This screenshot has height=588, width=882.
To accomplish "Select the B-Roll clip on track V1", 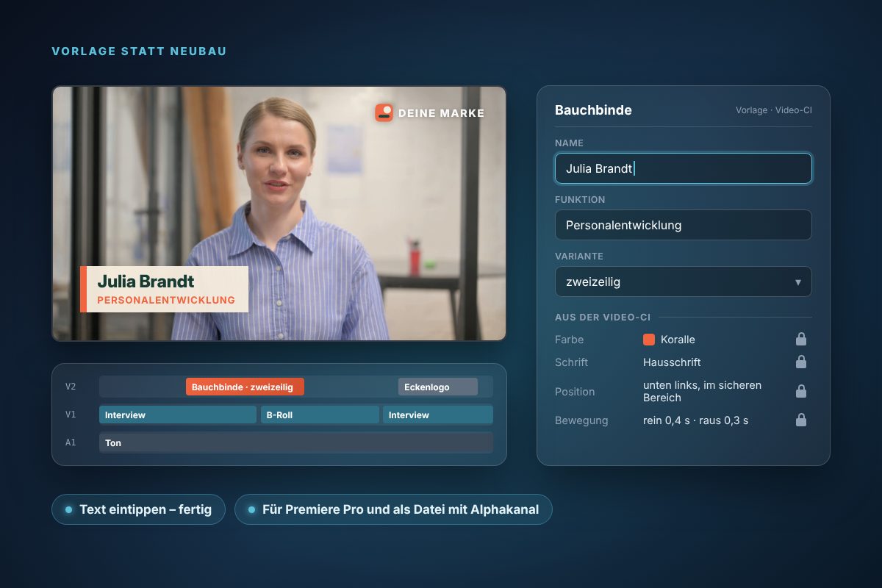I will (x=320, y=415).
